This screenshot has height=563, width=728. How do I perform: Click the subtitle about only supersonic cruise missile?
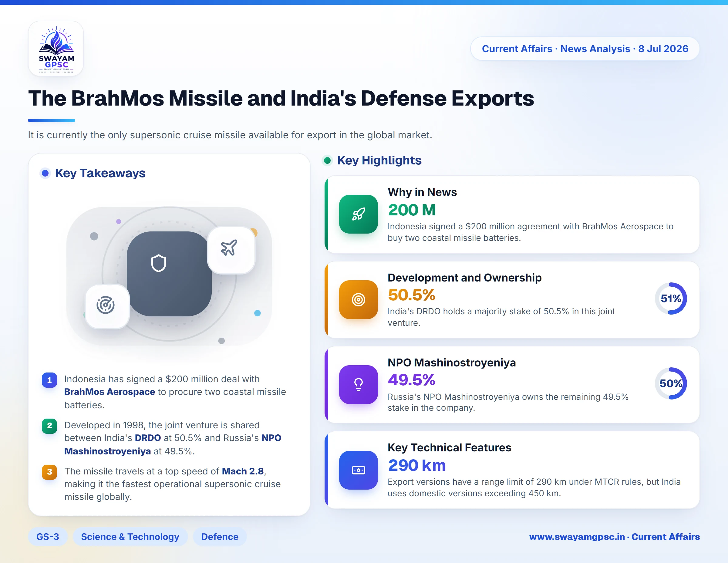(230, 135)
